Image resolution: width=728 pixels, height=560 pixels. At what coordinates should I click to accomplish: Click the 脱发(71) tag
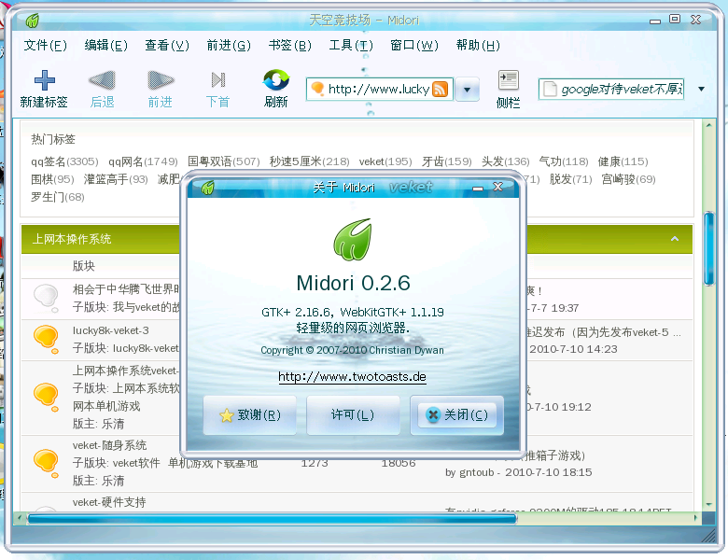[570, 179]
